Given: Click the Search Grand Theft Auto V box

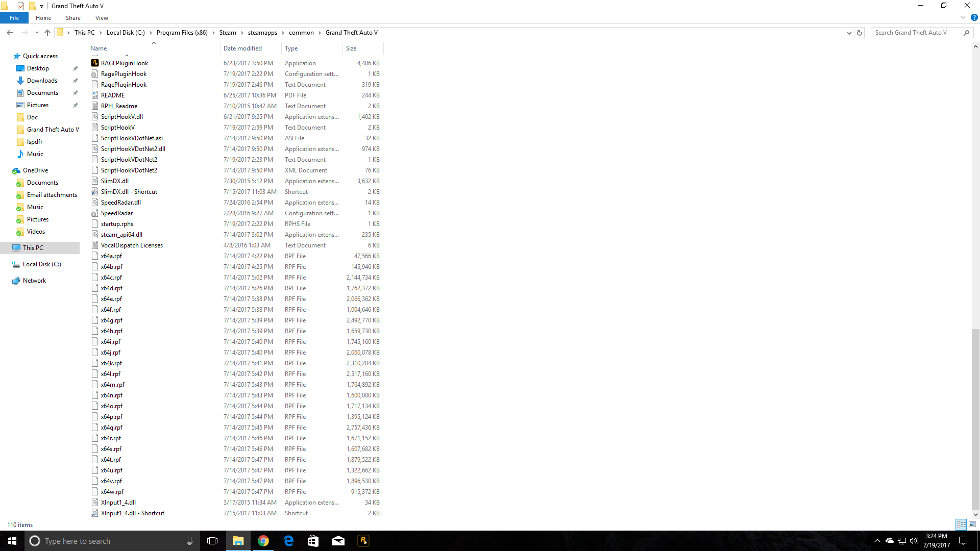Looking at the screenshot, I should [916, 33].
